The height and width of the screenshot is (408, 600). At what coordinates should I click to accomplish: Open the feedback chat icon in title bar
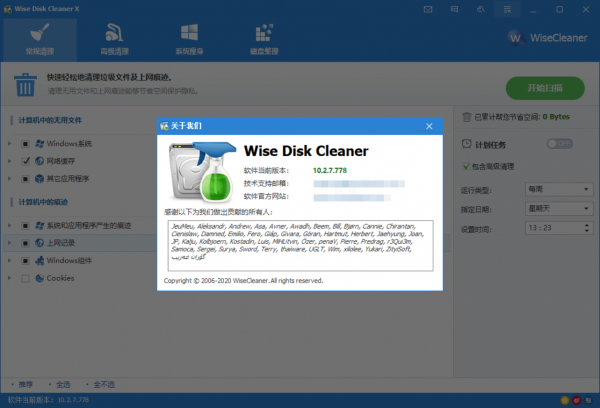pyautogui.click(x=454, y=9)
